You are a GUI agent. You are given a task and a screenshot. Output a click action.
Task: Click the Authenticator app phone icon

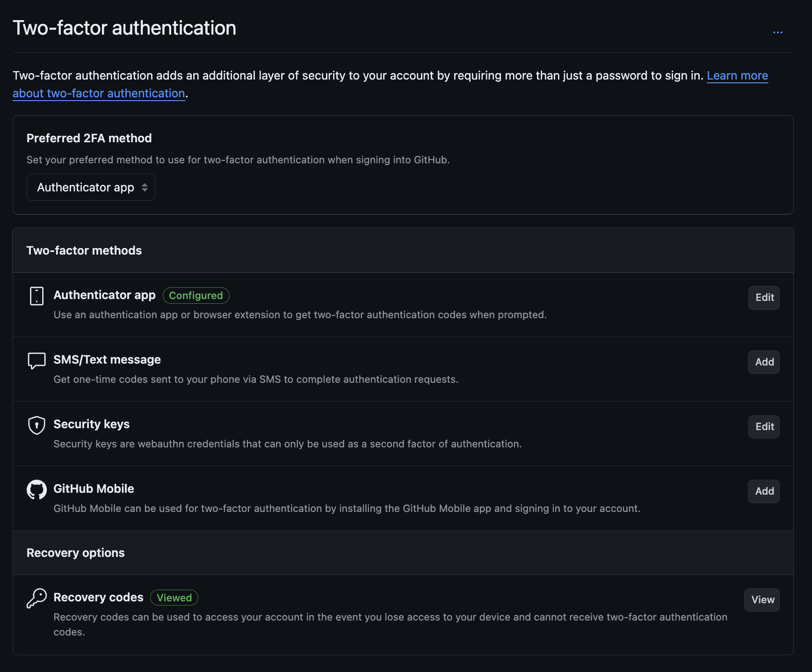click(x=36, y=296)
